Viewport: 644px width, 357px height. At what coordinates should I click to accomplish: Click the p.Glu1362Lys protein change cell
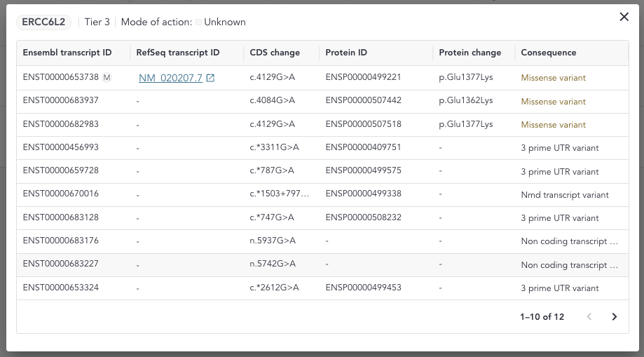point(466,101)
